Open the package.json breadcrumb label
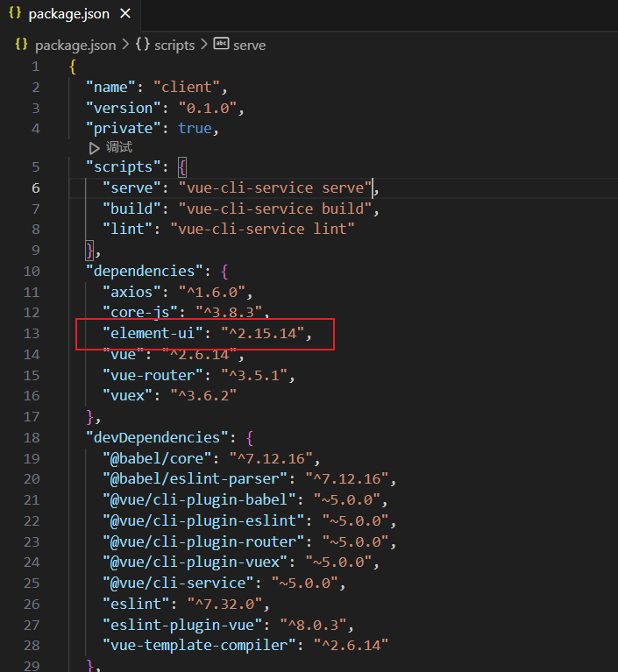 [x=75, y=45]
